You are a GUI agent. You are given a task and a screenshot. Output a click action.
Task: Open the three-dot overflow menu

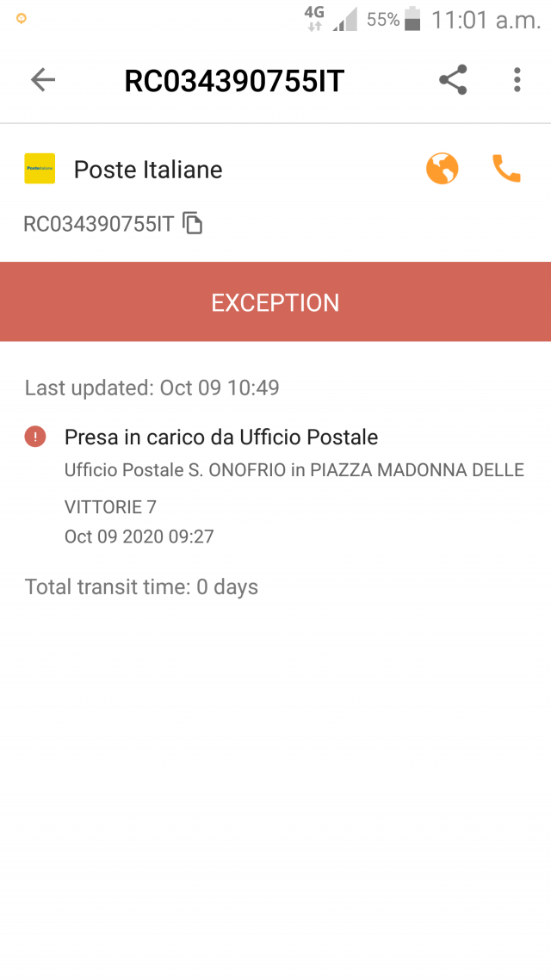[517, 80]
